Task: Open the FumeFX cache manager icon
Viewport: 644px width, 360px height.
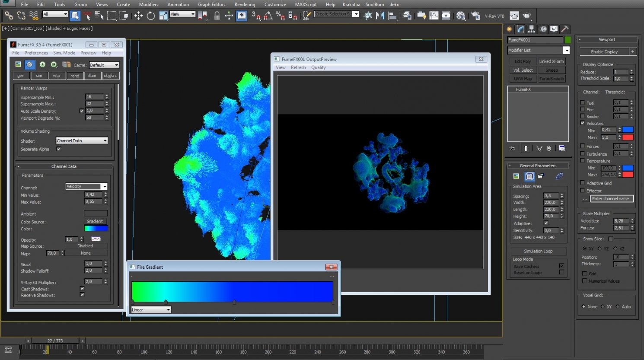Action: pyautogui.click(x=66, y=64)
